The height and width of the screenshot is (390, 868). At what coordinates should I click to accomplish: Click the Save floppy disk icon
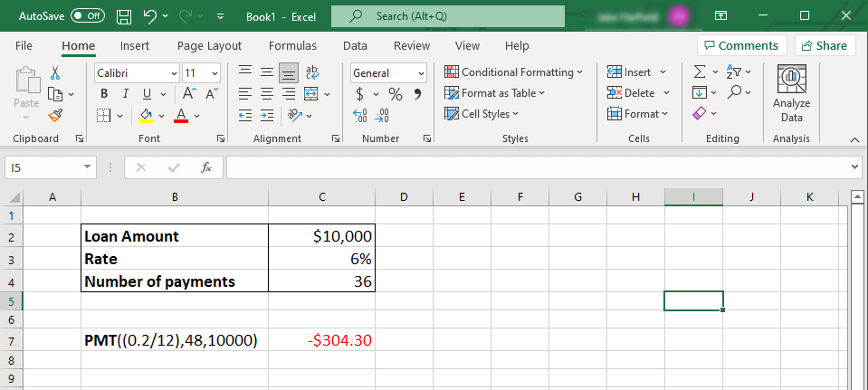point(124,16)
